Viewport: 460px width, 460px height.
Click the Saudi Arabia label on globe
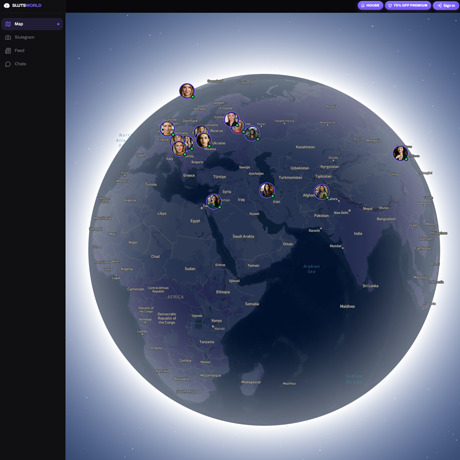click(243, 236)
